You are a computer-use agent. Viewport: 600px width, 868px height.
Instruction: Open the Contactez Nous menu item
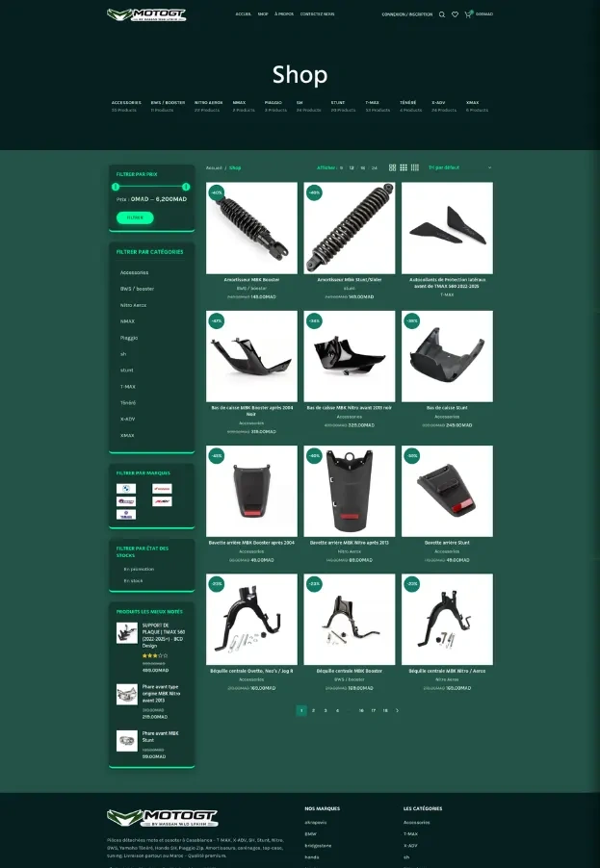[318, 14]
